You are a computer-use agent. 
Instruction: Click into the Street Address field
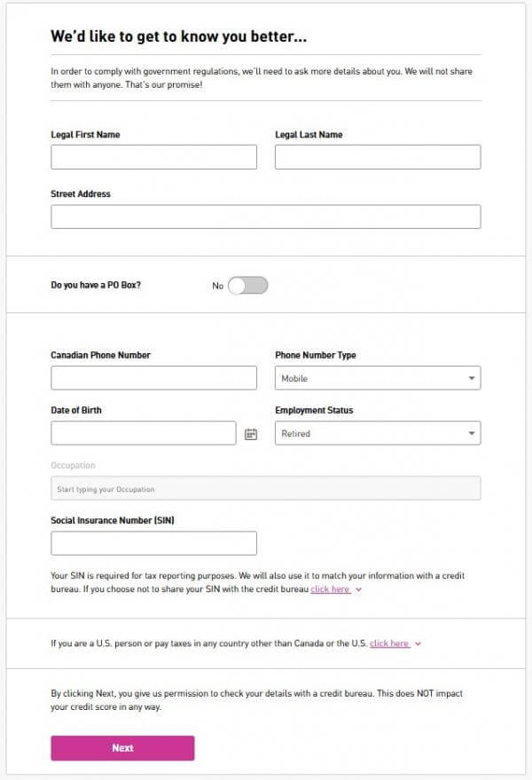(x=265, y=217)
